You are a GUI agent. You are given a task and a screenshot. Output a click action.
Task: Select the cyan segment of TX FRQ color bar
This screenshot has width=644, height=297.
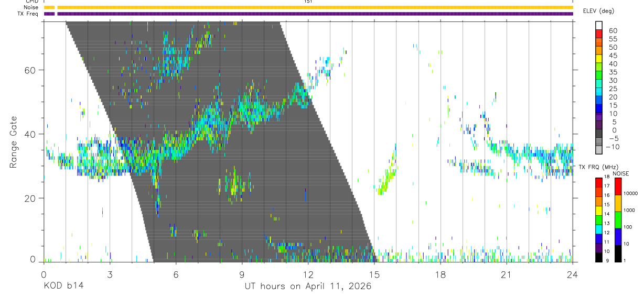click(x=599, y=229)
